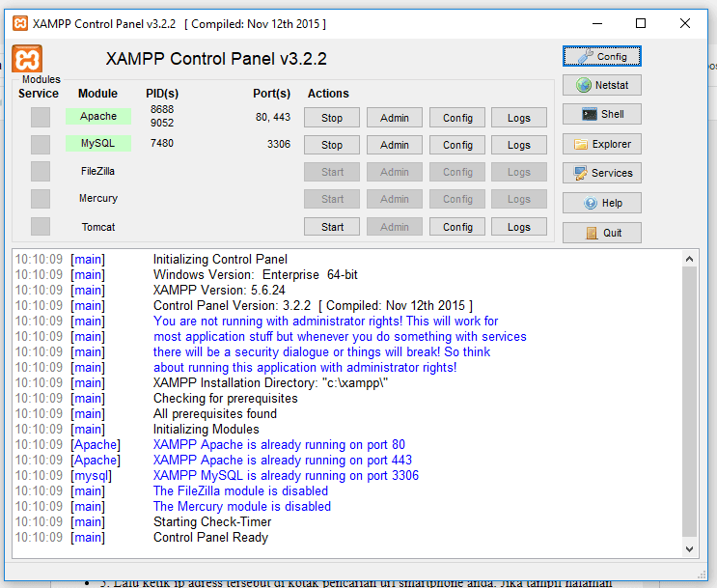Viewport: 717px width, 588px height.
Task: Click the log scrollbar thumb
Action: (690, 402)
